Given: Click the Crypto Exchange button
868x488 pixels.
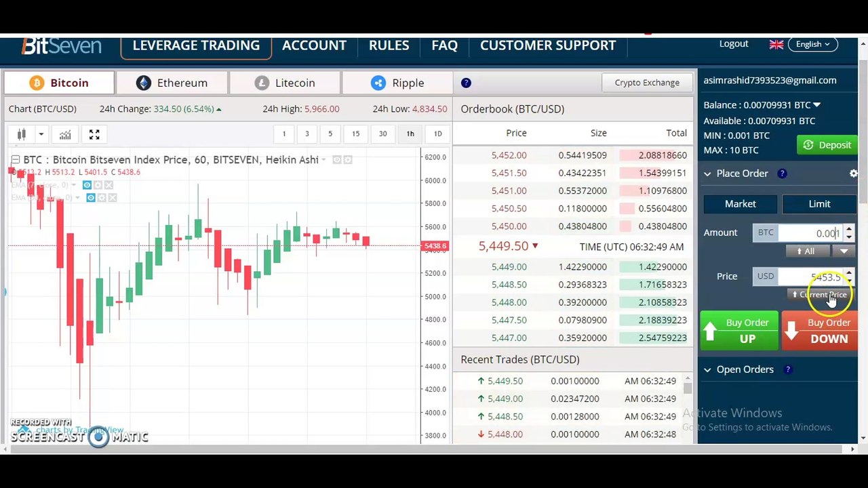Looking at the screenshot, I should (647, 83).
